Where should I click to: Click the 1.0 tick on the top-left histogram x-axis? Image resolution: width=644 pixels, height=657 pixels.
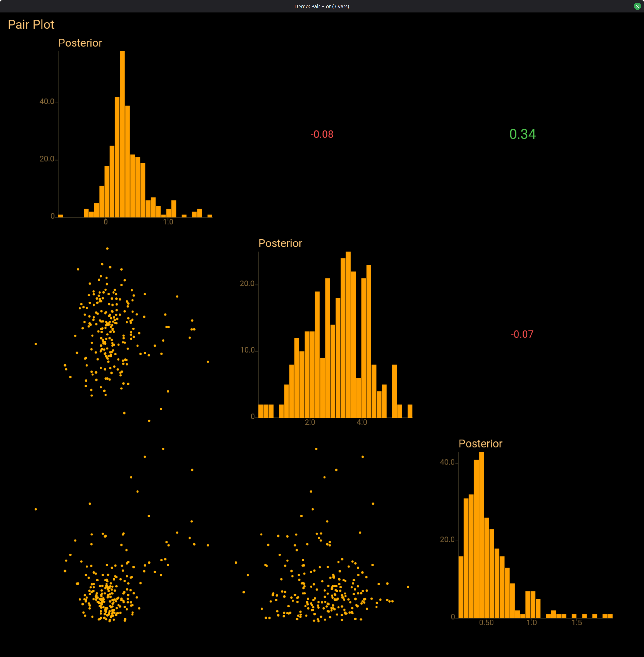point(168,222)
